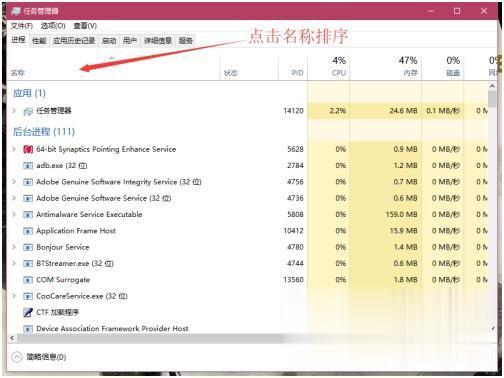Expand the Bonjour Service row

point(14,247)
